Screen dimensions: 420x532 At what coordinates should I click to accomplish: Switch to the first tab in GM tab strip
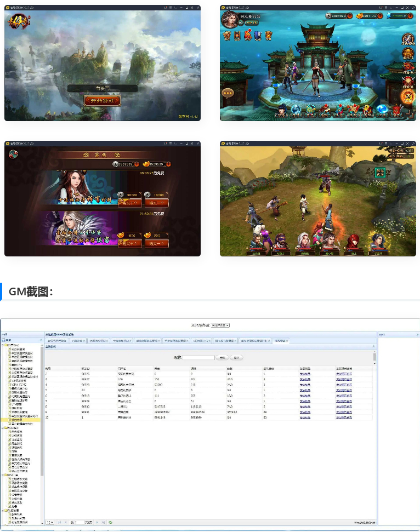pyautogui.click(x=56, y=340)
